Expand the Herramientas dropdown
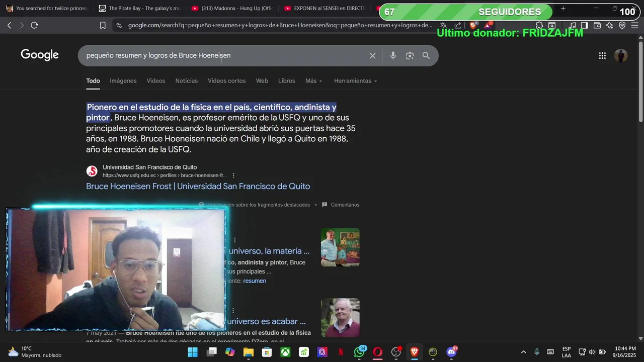This screenshot has width=644, height=362. pos(356,81)
